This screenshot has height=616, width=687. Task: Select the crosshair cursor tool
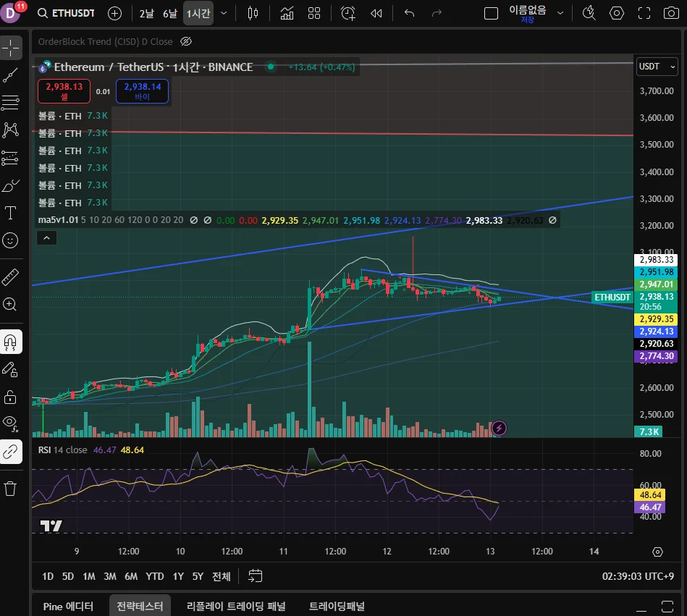(x=11, y=47)
